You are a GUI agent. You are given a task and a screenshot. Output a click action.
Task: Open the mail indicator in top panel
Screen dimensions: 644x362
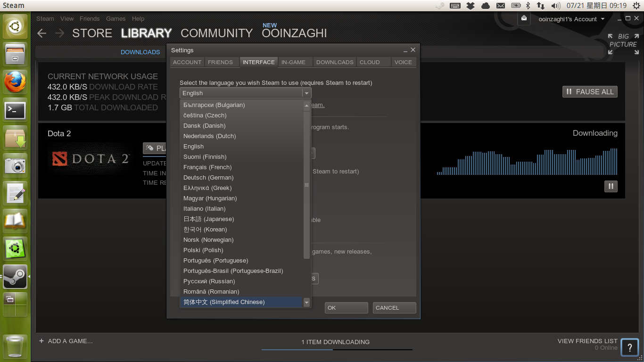tap(501, 6)
